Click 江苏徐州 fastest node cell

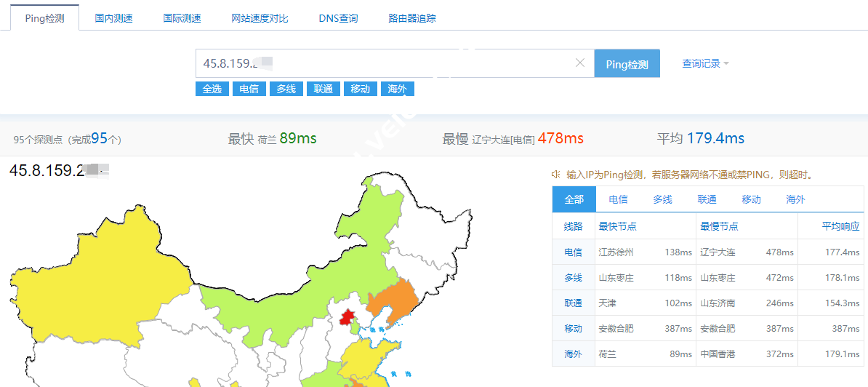616,252
